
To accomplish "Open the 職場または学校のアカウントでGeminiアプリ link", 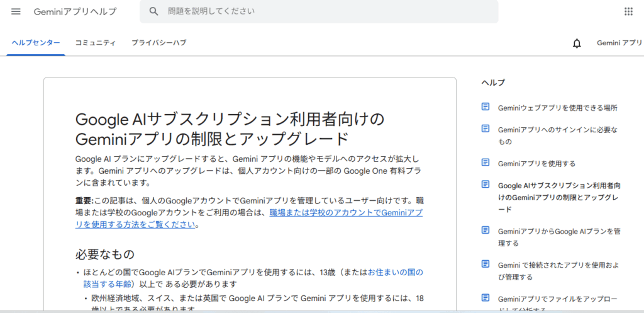I will 346,213.
